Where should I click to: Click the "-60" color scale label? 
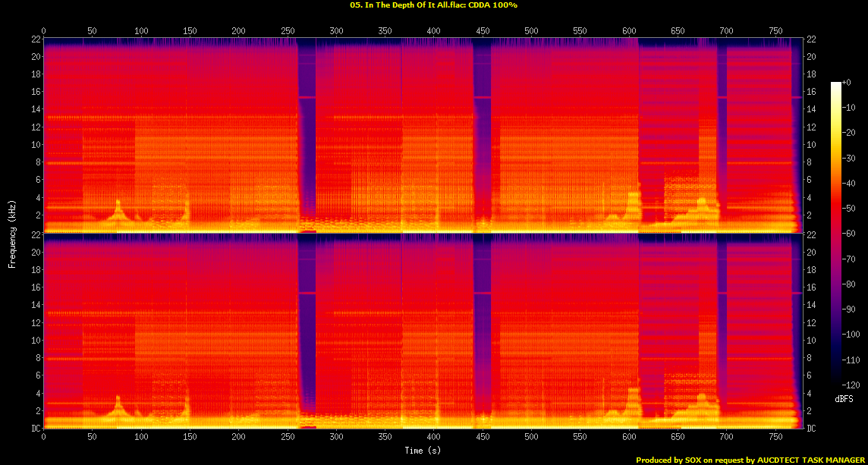(x=848, y=233)
